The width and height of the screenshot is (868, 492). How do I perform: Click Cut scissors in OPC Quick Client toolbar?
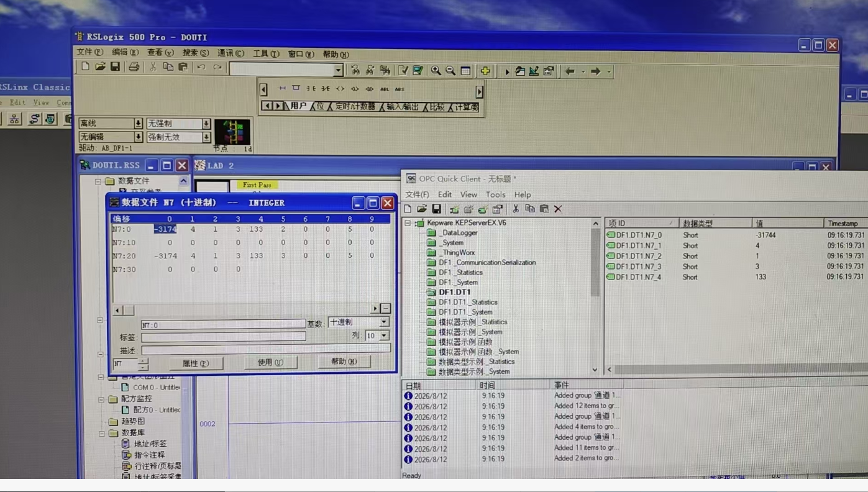pyautogui.click(x=516, y=209)
